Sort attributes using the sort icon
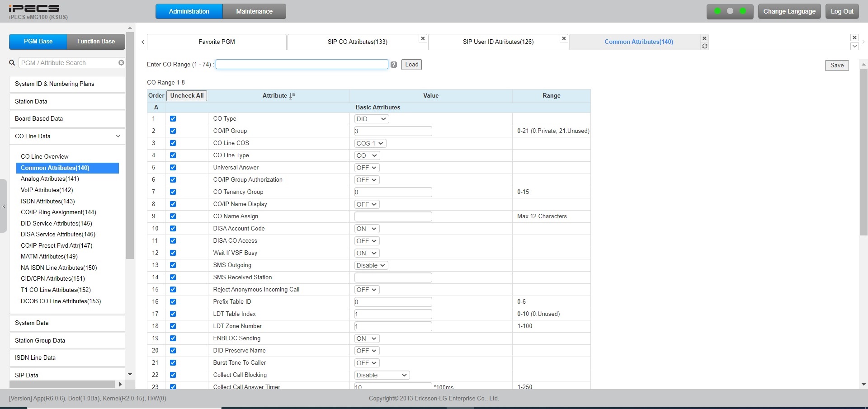The width and height of the screenshot is (868, 409). point(292,95)
